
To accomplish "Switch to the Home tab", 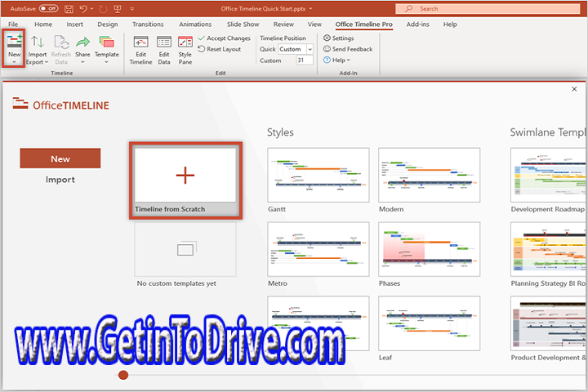I will coord(43,24).
